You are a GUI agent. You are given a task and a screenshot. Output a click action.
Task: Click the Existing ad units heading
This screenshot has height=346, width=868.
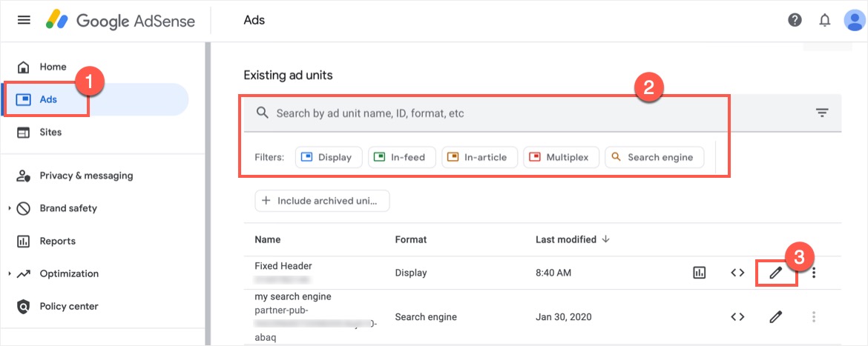(289, 75)
